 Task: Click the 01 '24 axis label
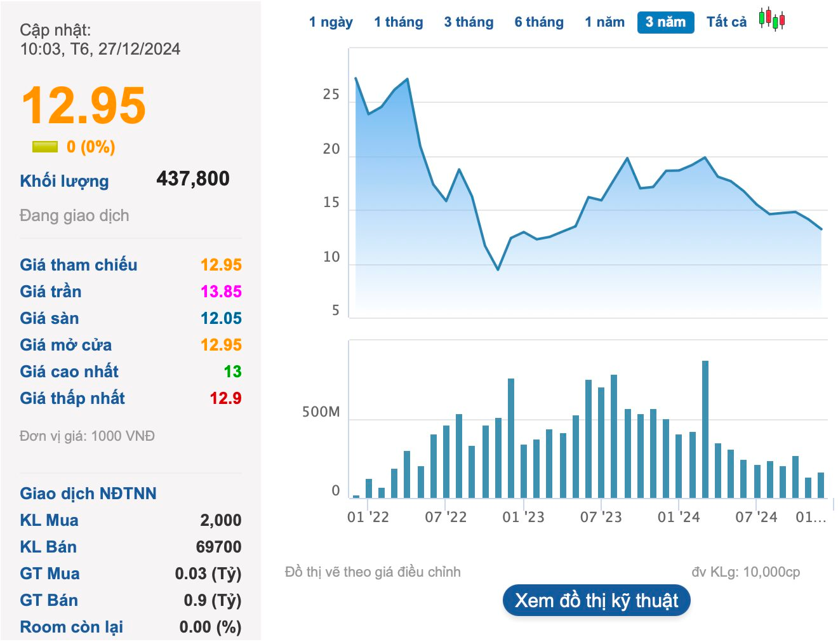coord(679,516)
